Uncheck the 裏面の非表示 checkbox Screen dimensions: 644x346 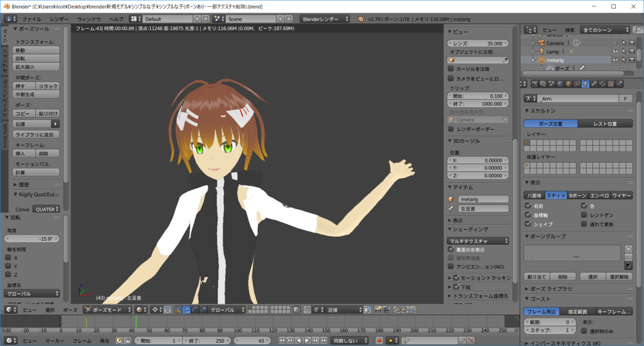pos(451,249)
